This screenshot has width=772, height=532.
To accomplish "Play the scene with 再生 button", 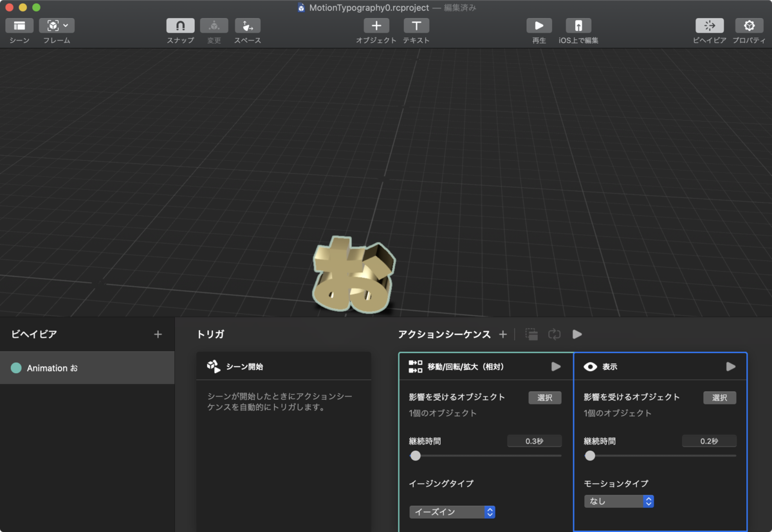I will [x=539, y=26].
